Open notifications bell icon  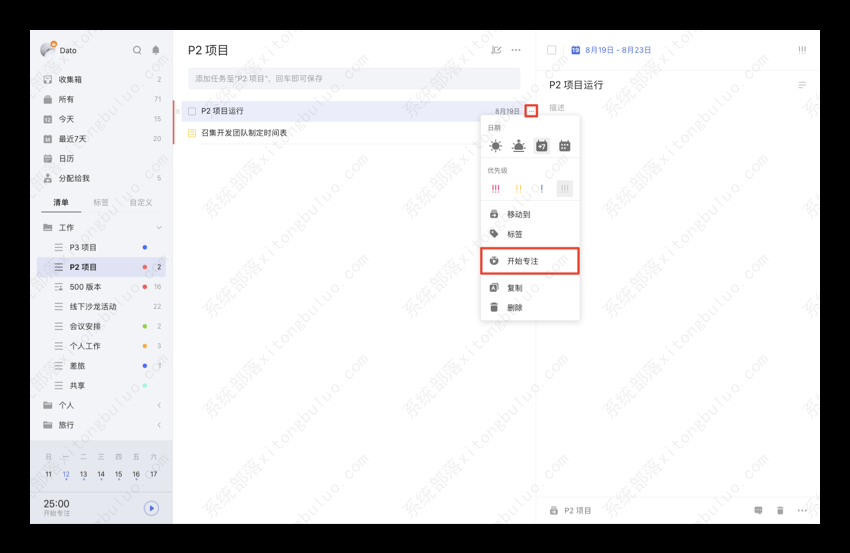(156, 50)
